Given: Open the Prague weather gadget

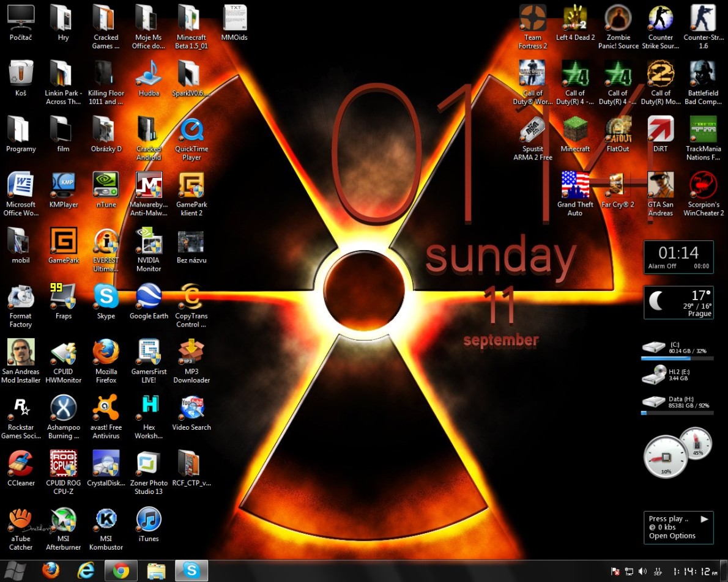Looking at the screenshot, I should click(678, 303).
